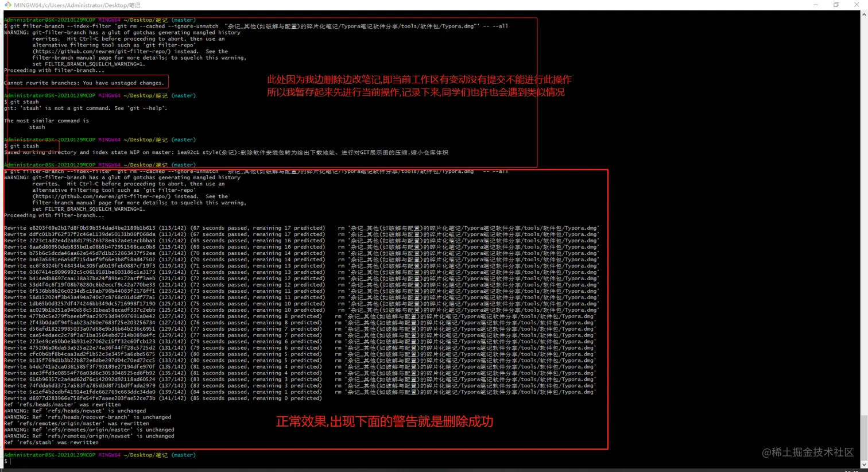
Task: Click the Rewrite d56afd182299 (129/142) line
Action: coord(300,329)
